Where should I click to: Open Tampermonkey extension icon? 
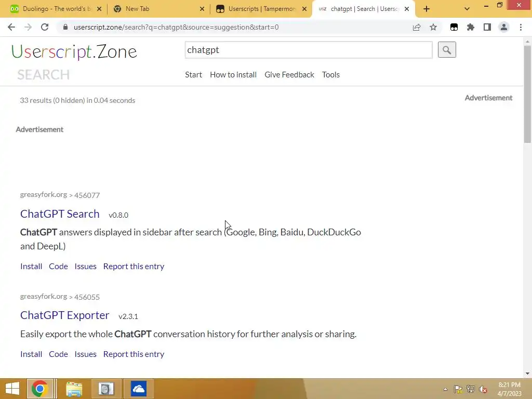coord(454,27)
